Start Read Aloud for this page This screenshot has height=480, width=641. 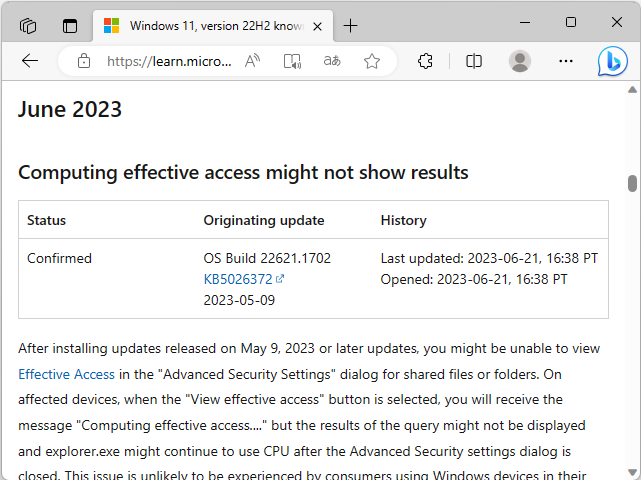coord(252,61)
